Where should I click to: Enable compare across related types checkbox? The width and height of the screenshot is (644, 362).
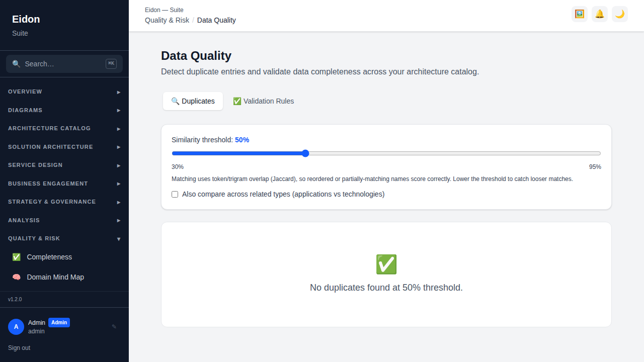pos(175,194)
